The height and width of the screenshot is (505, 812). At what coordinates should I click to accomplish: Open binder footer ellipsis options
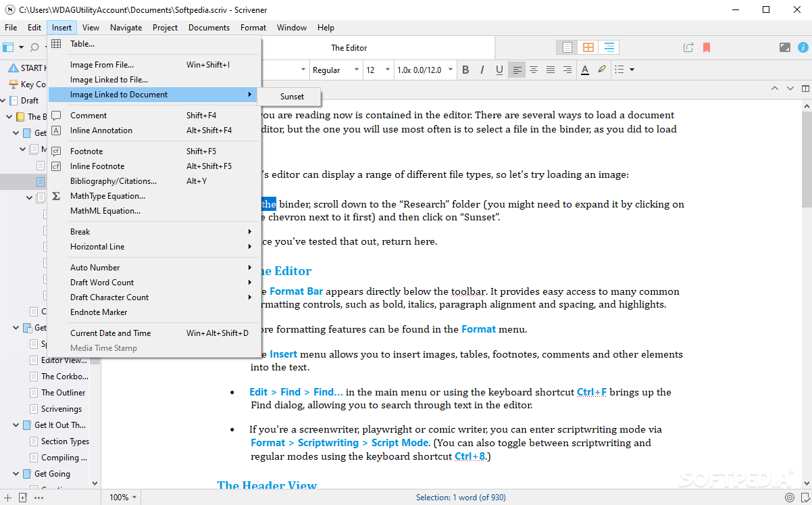pos(38,498)
